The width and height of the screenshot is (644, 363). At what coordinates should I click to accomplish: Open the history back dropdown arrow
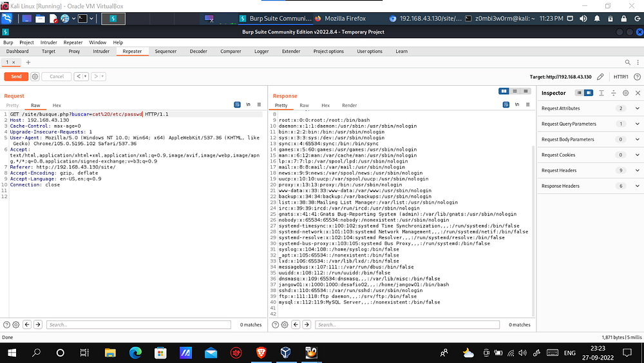(x=85, y=76)
